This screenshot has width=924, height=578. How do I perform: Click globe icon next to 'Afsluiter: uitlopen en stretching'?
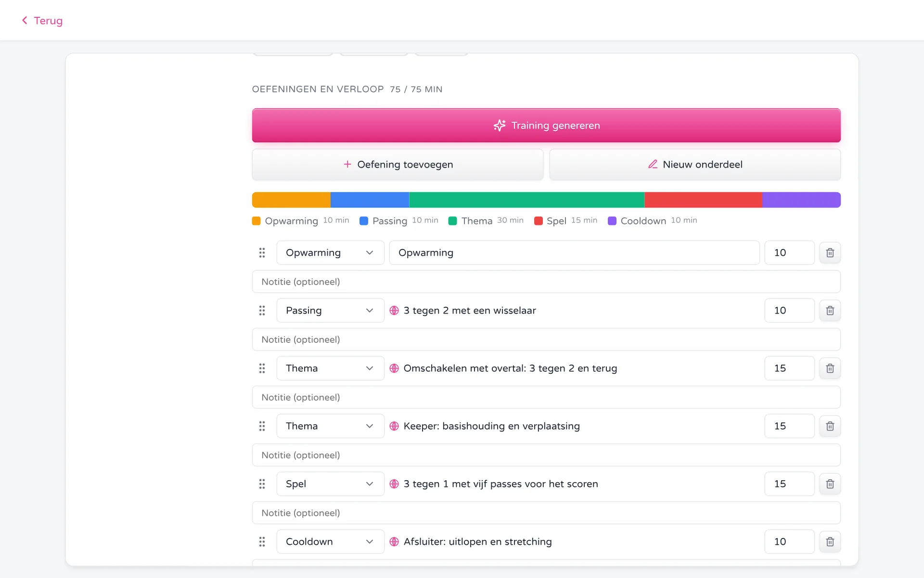point(394,541)
